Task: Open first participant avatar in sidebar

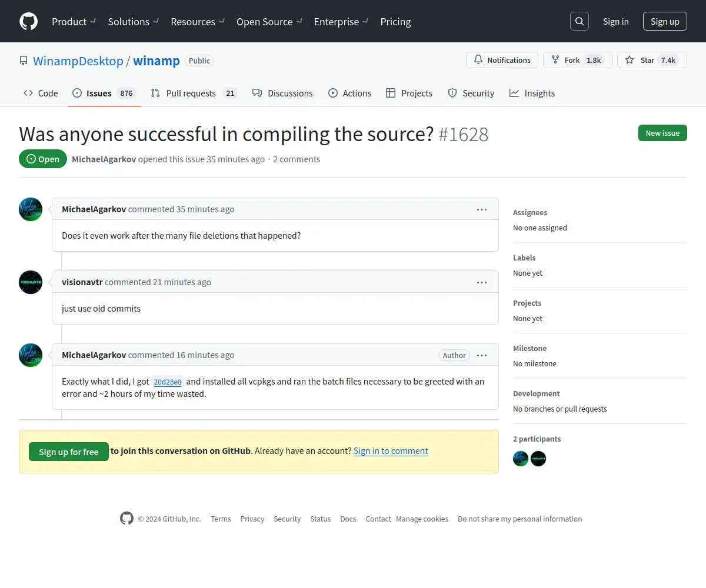Action: tap(521, 459)
